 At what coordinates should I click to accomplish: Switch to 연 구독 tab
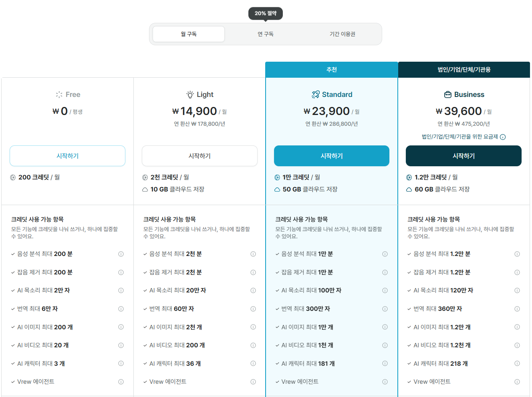pos(266,34)
